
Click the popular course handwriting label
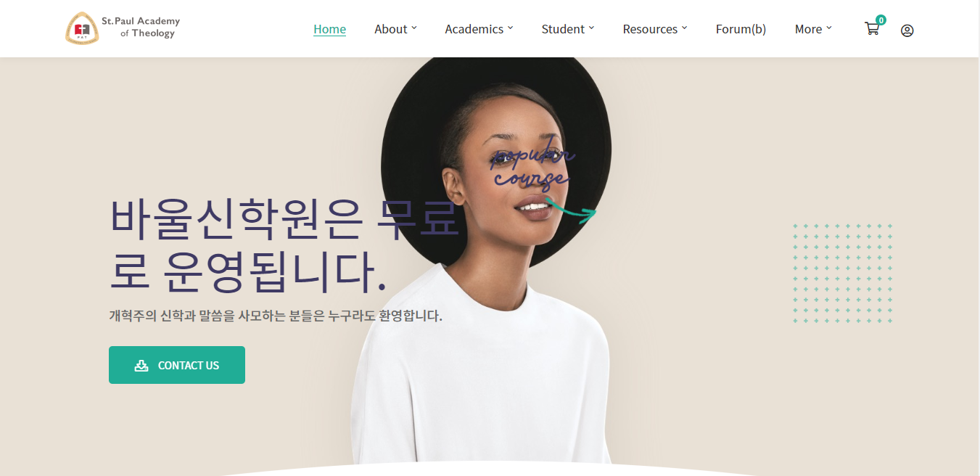[x=532, y=165]
